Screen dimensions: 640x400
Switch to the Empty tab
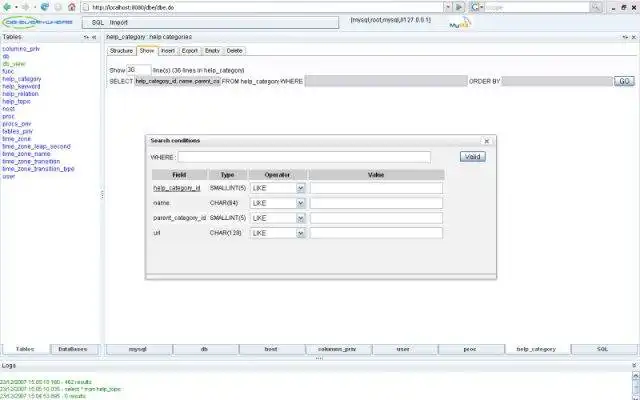tap(212, 51)
